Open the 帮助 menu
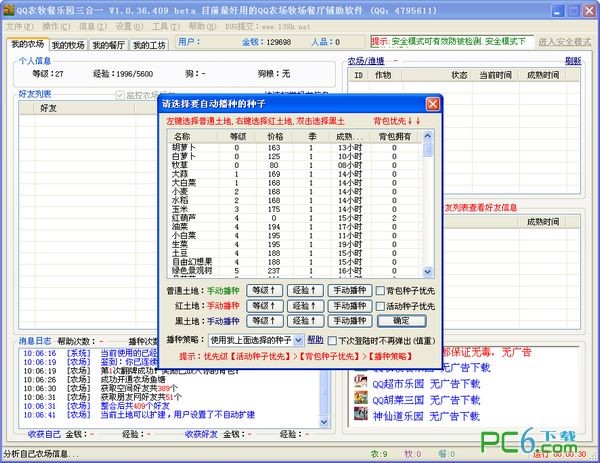 pos(202,26)
